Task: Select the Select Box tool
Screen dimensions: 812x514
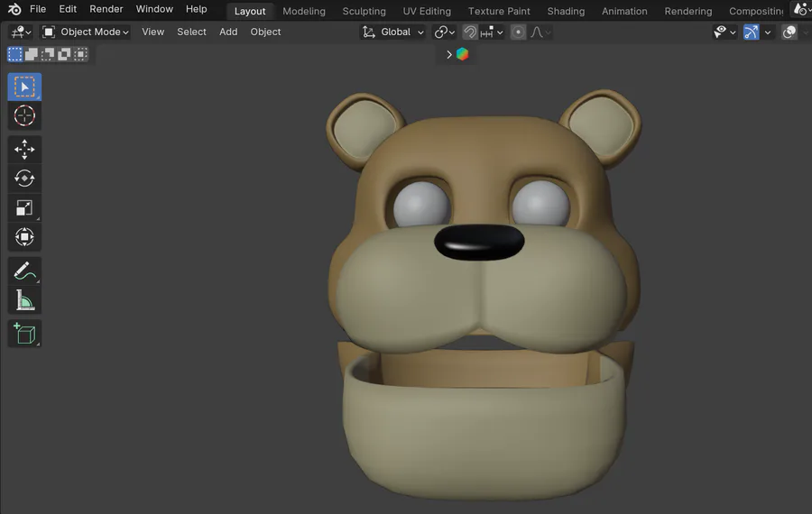Action: [x=24, y=87]
